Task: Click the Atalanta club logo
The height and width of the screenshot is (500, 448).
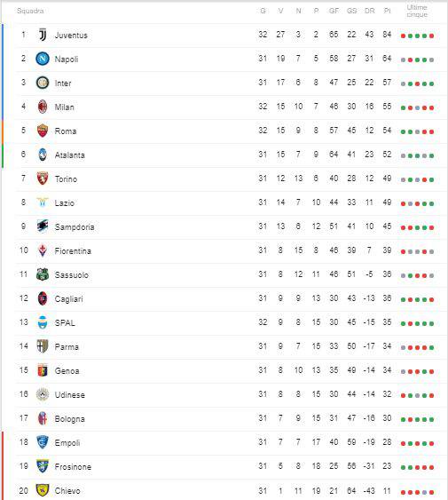Action: tap(43, 155)
